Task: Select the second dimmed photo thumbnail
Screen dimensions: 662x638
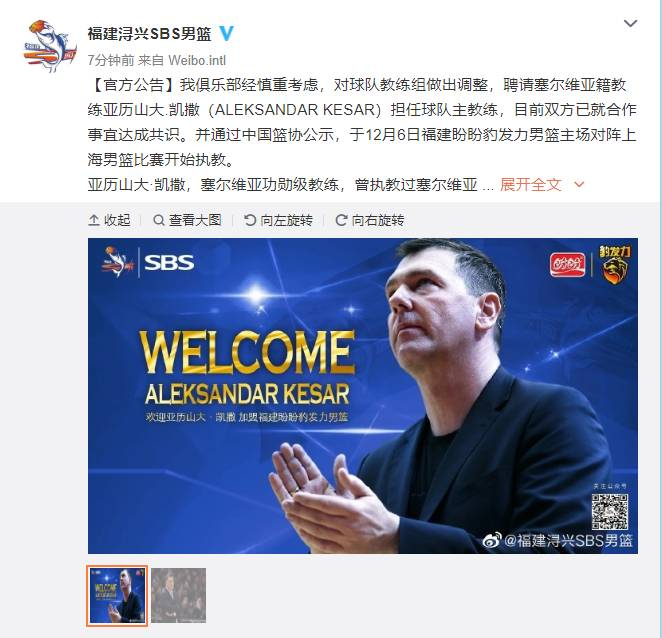Action: 179,595
